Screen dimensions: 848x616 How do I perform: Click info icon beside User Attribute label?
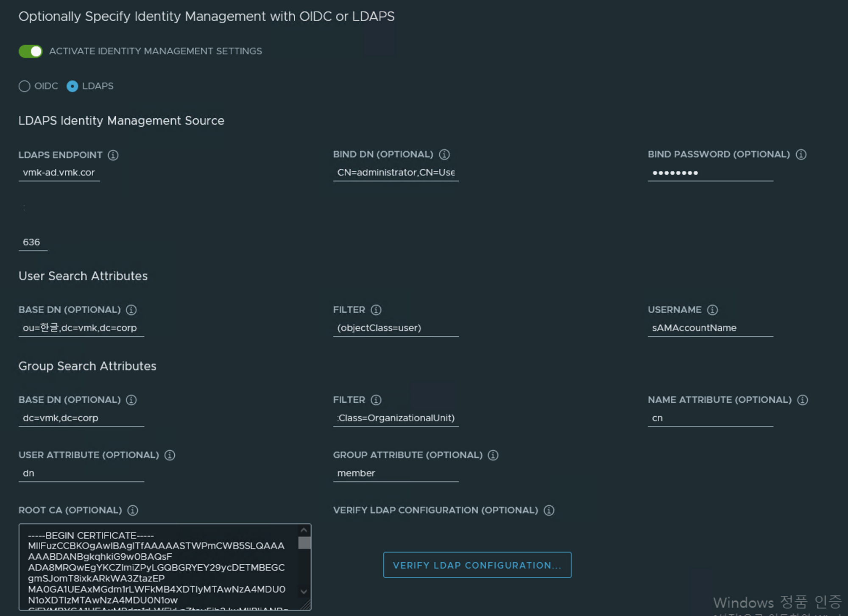click(x=170, y=455)
